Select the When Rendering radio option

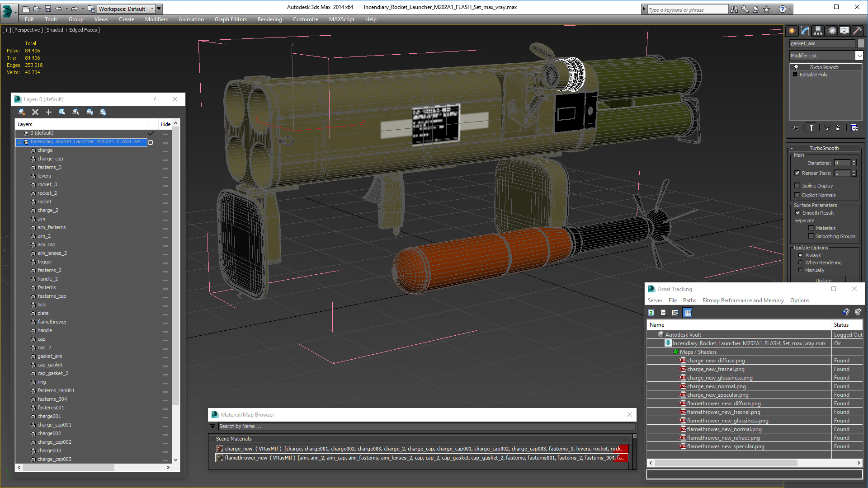point(801,263)
